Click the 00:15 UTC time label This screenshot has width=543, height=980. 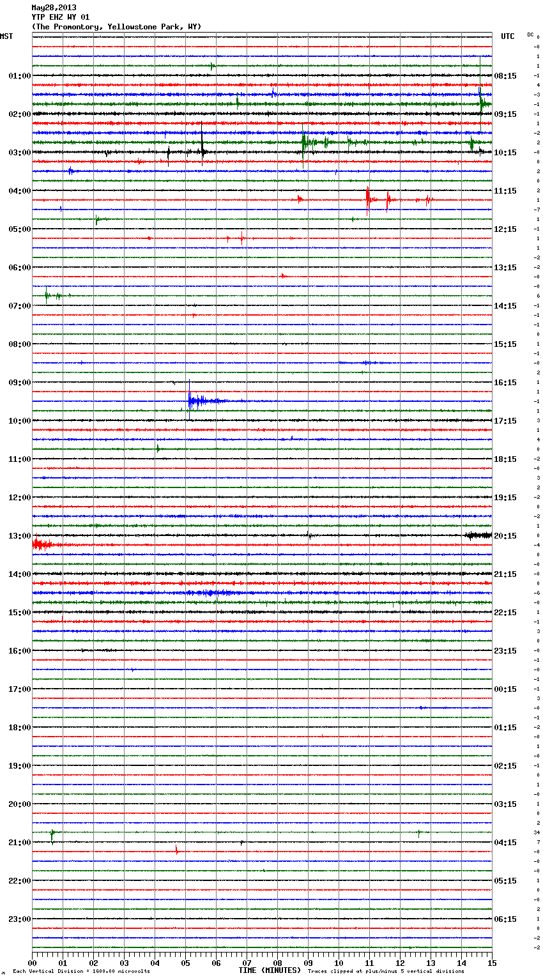(x=505, y=689)
